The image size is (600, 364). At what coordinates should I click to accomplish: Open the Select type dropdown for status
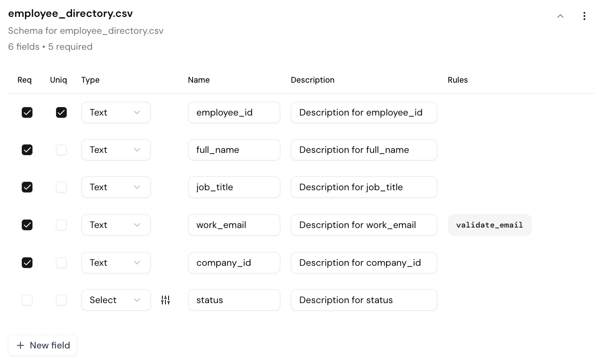(x=116, y=300)
